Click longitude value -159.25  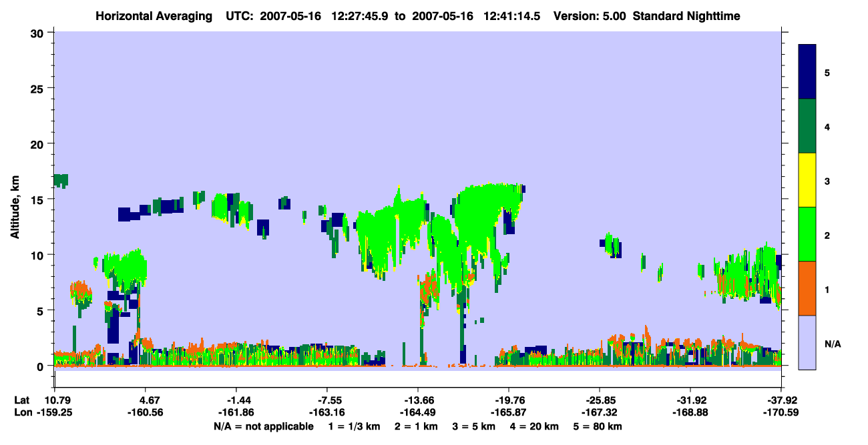click(55, 412)
